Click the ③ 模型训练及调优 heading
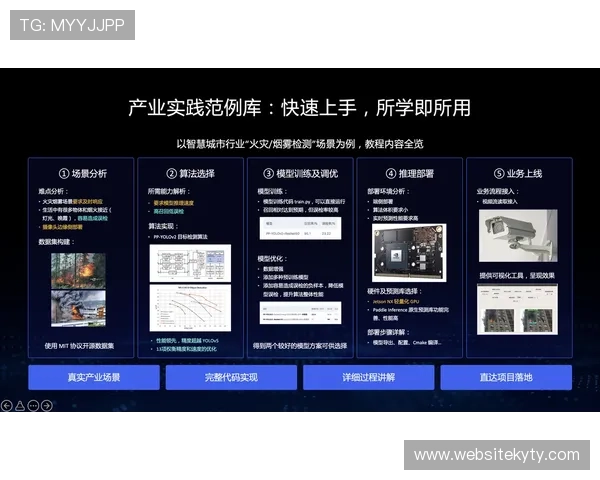600x480 pixels. (x=301, y=173)
